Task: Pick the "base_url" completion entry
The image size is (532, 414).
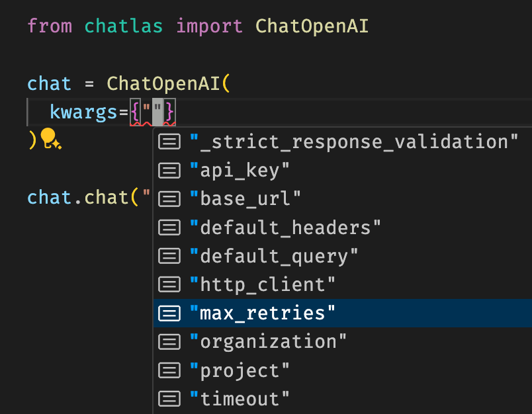Action: pyautogui.click(x=343, y=198)
